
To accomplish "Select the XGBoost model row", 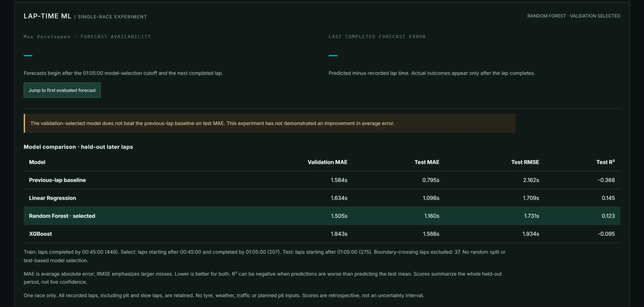I will tap(322, 234).
